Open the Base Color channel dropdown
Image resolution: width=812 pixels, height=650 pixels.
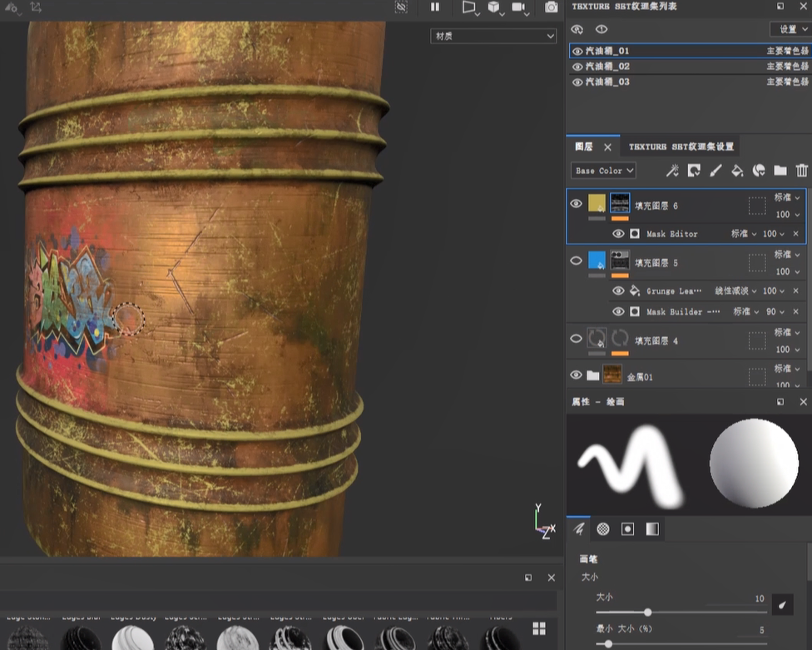point(605,171)
